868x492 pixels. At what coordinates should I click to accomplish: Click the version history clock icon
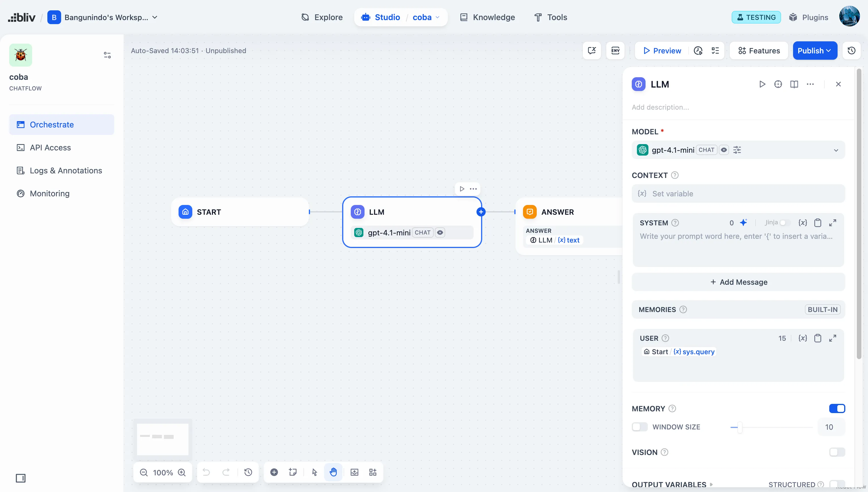coord(851,50)
